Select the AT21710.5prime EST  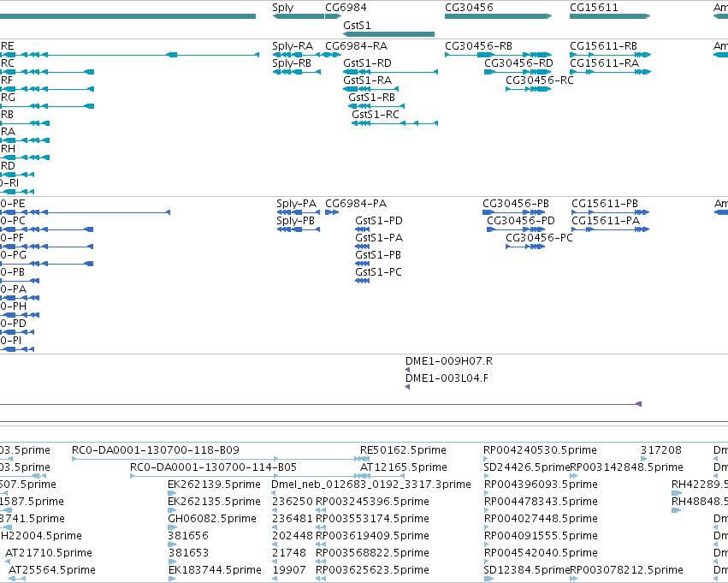coord(9,562)
